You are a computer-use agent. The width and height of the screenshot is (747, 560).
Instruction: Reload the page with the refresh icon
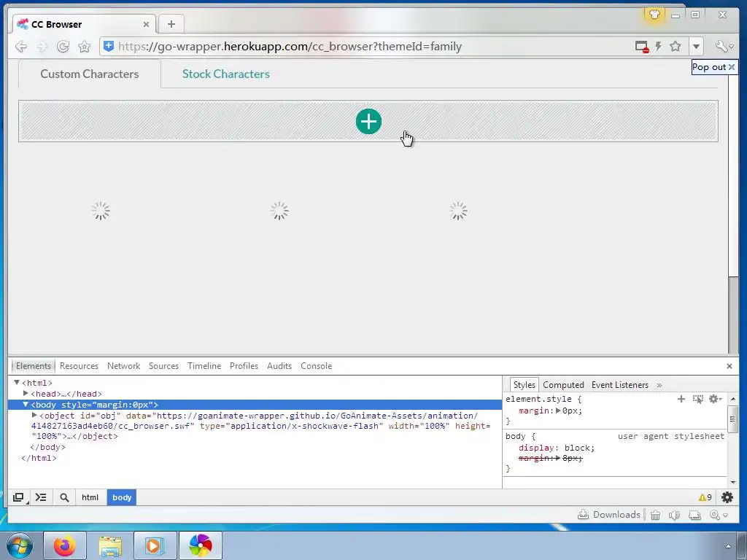pos(63,46)
